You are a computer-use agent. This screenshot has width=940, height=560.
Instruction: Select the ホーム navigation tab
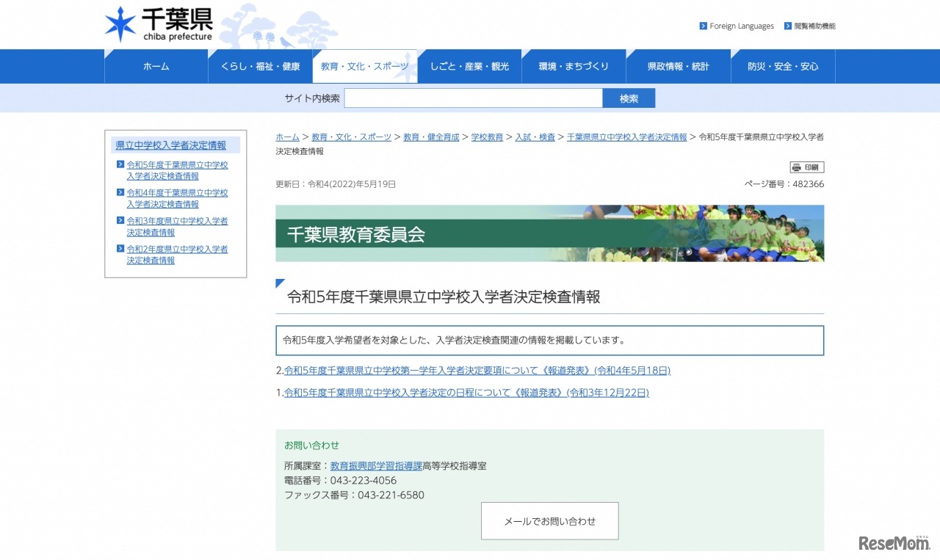pos(156,66)
